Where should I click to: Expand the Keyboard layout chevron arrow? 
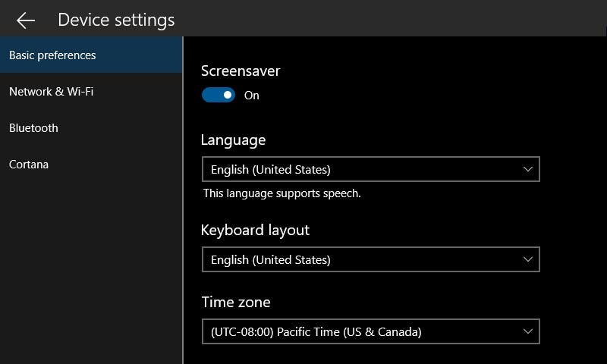click(527, 259)
